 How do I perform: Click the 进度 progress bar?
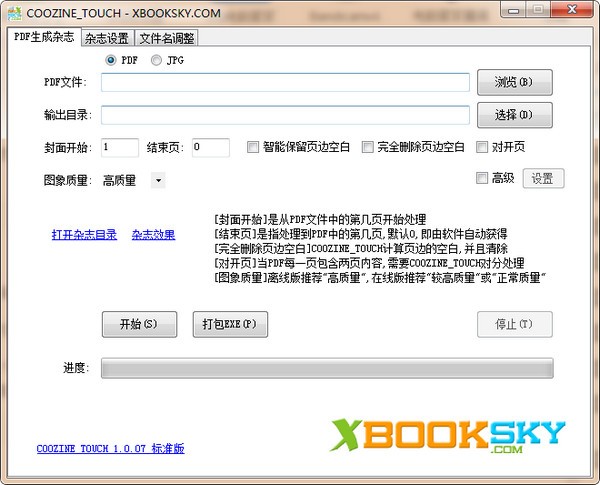(x=327, y=368)
